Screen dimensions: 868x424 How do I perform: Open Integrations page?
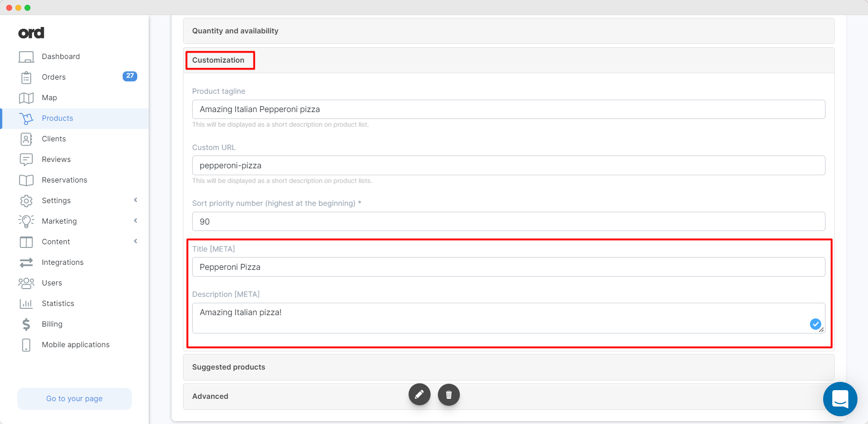[x=75, y=263]
